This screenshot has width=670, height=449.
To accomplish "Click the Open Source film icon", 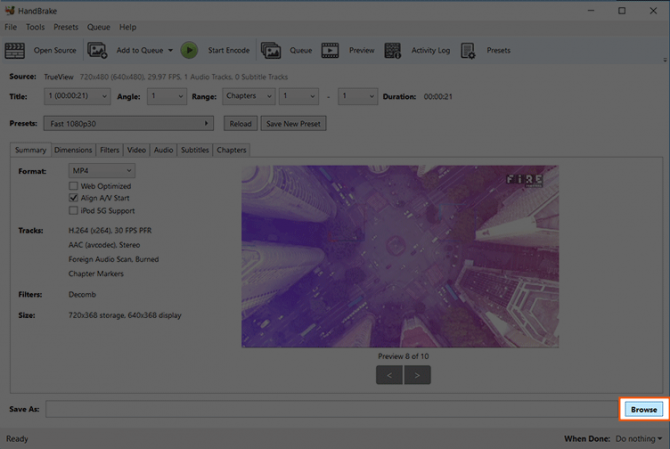I will click(x=15, y=50).
